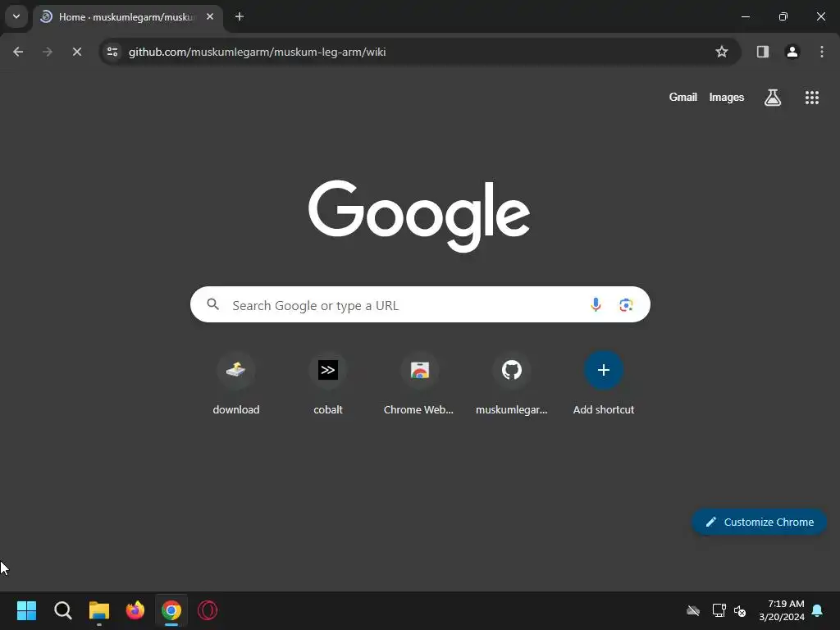Viewport: 840px width, 630px height.
Task: Open the Gmail link
Action: click(x=683, y=97)
